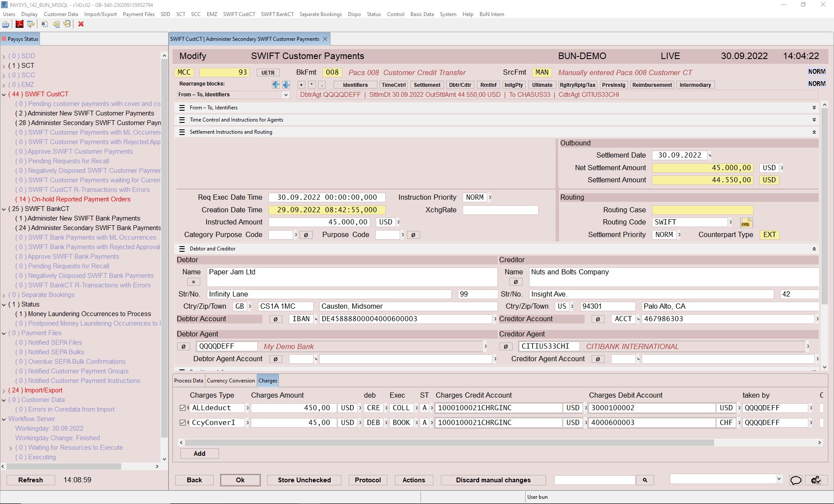Click the document with clover symbol toolbar icon

44,24
